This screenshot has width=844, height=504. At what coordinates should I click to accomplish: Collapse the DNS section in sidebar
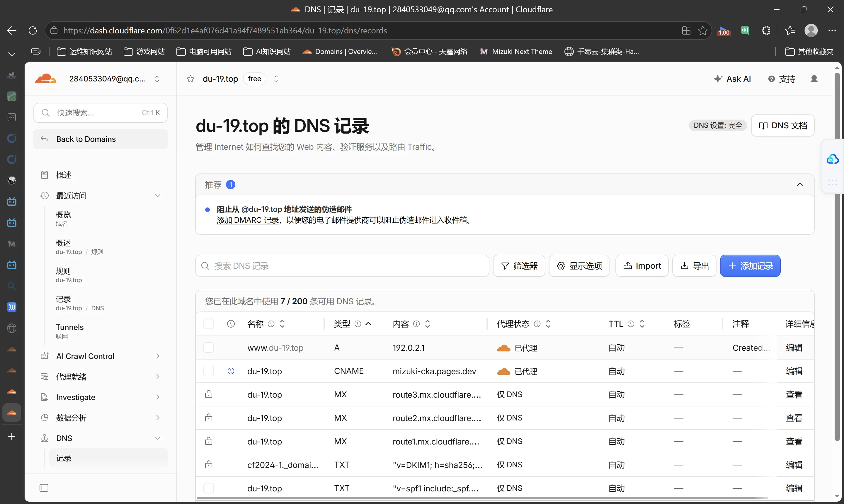158,438
